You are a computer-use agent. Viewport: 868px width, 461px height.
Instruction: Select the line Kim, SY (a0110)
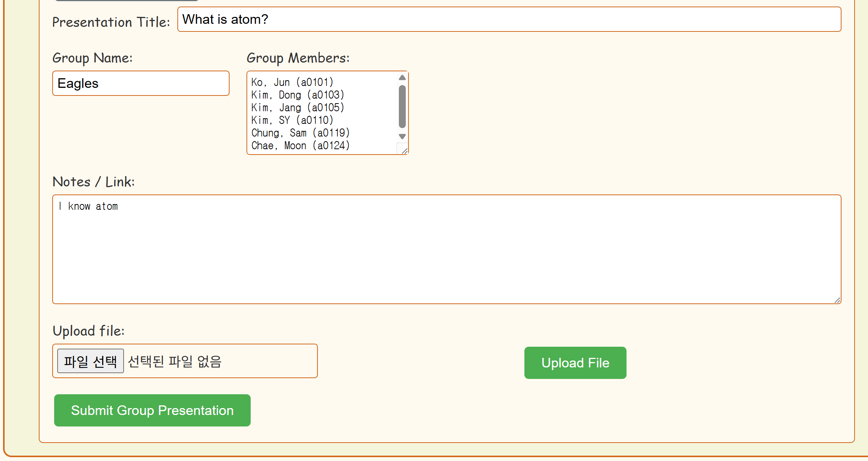point(292,120)
